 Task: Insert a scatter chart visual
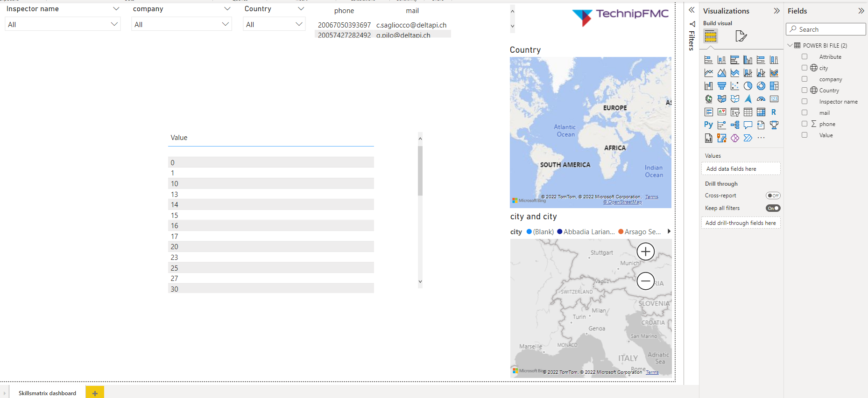point(735,86)
